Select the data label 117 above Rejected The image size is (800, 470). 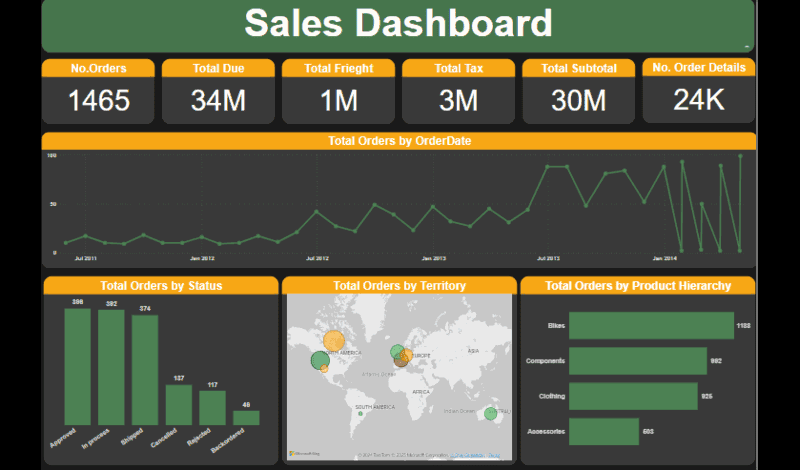(x=213, y=385)
